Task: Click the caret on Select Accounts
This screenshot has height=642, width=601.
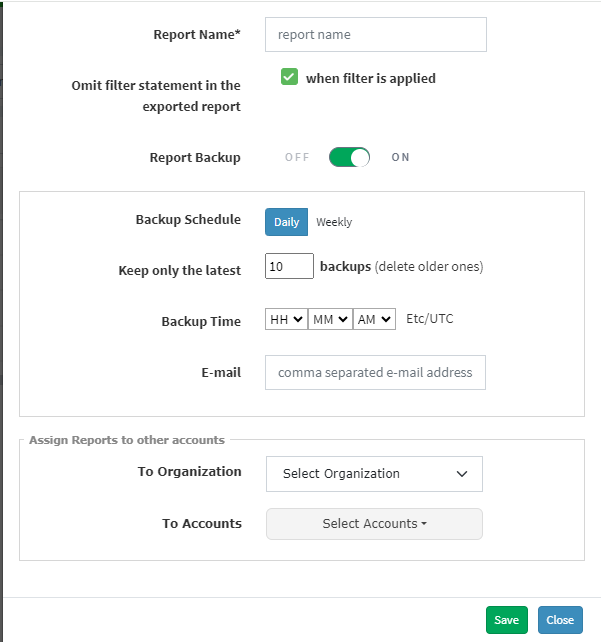Action: click(424, 524)
